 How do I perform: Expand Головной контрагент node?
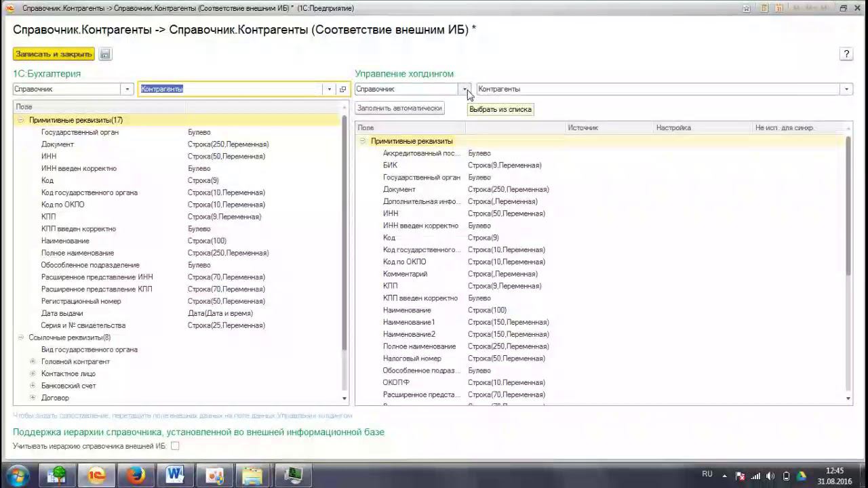coord(33,362)
